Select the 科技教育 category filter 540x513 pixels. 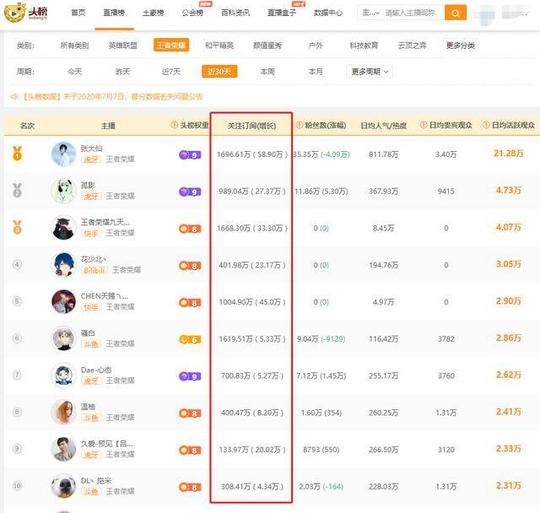[364, 45]
